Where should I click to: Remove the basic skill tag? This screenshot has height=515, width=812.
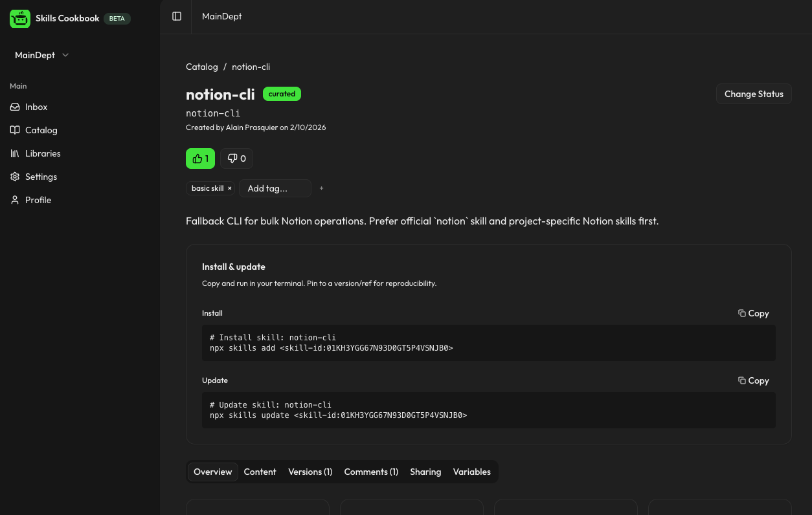point(229,188)
